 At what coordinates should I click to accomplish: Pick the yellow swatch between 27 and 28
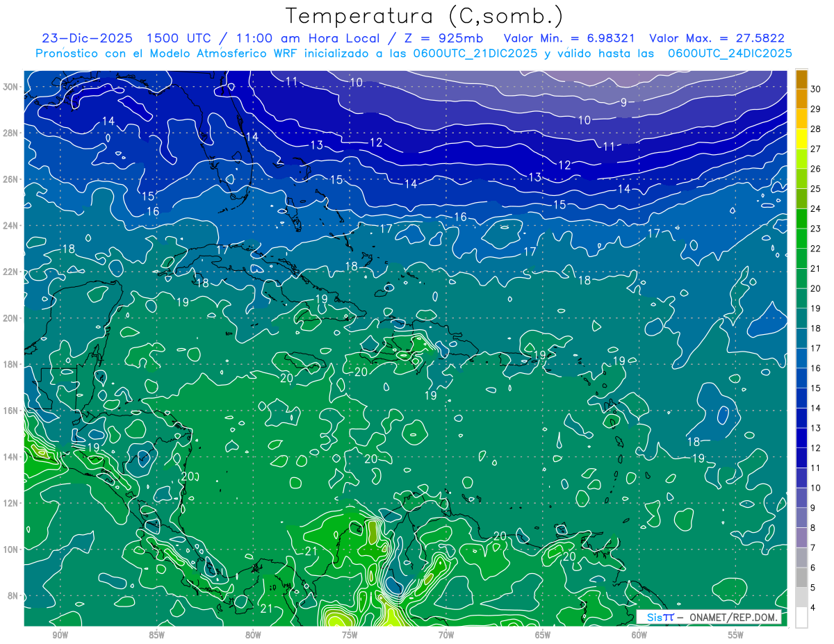(x=802, y=139)
